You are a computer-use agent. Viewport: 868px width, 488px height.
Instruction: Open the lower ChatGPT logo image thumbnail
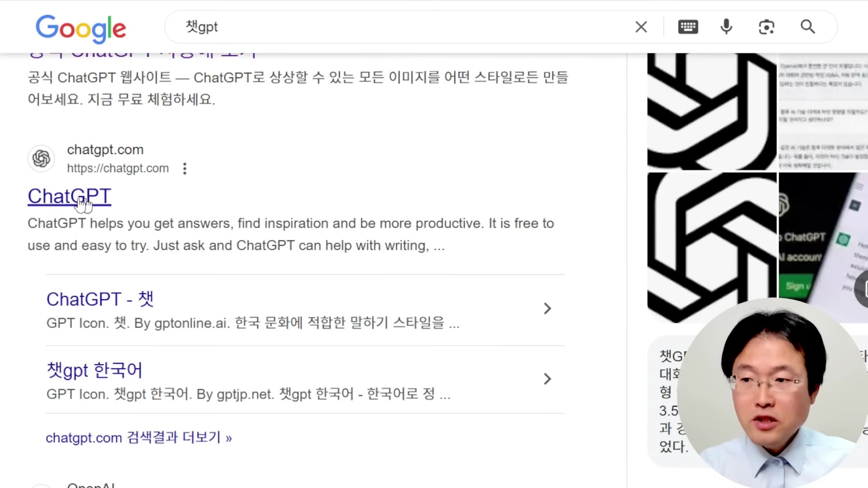pos(712,247)
